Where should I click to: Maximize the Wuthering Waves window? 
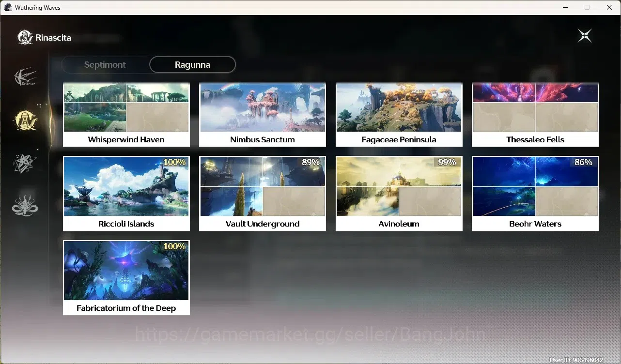click(587, 7)
